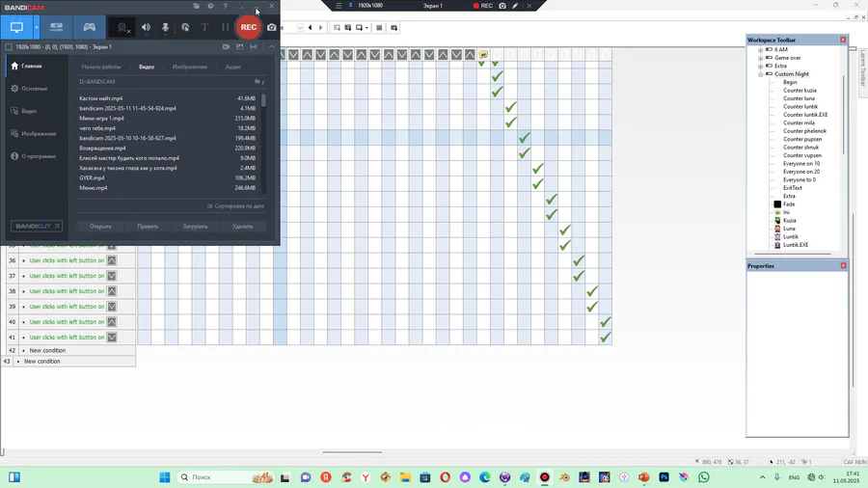Expand 6 AM frame in Workspace tree
Viewport: 868px width, 488px height.
point(761,50)
